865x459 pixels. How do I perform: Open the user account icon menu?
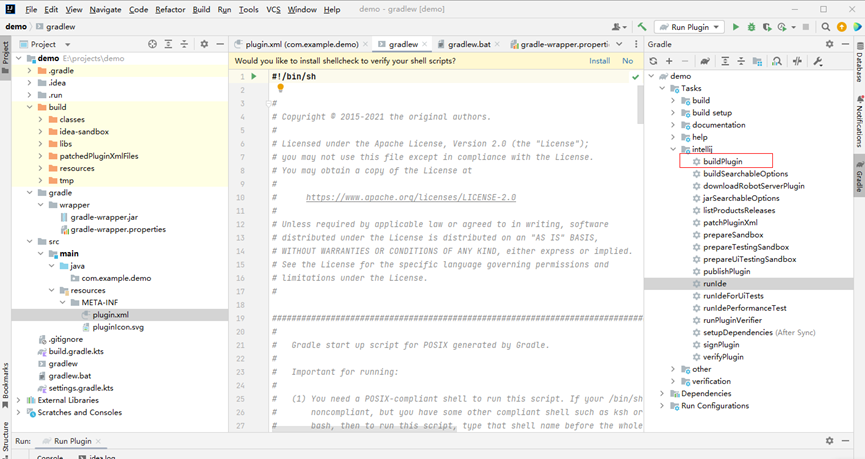coord(617,26)
